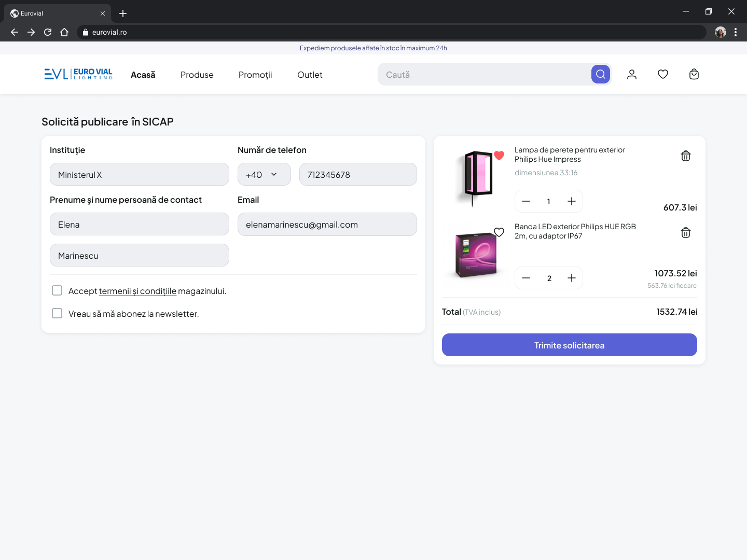Screen dimensions: 747x560
Task: Favorite the Banda LED heart outline
Action: click(499, 232)
